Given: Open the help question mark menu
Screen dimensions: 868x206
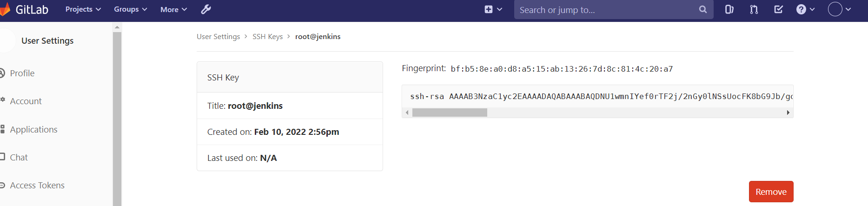Looking at the screenshot, I should [x=805, y=9].
